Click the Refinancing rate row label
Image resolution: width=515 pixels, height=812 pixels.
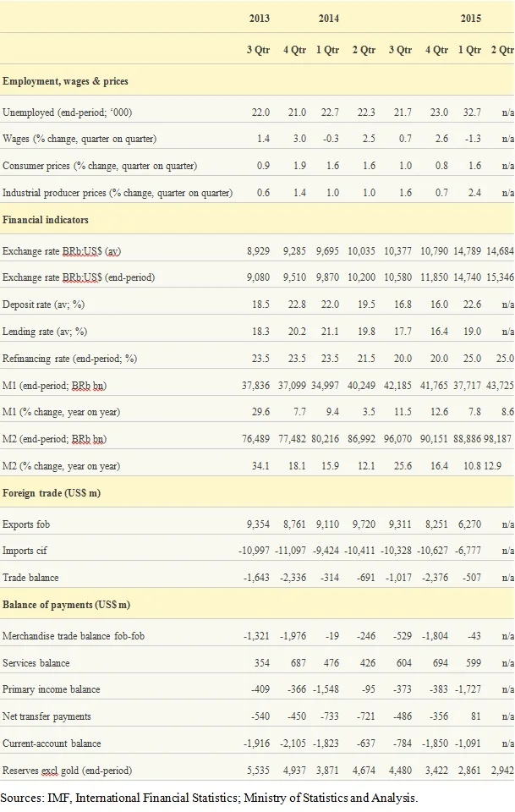(69, 359)
